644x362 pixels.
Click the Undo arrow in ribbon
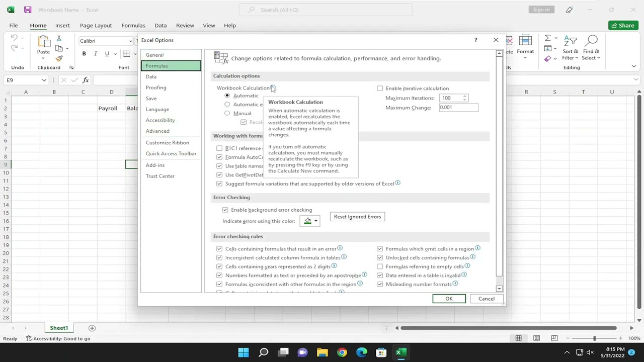14,38
